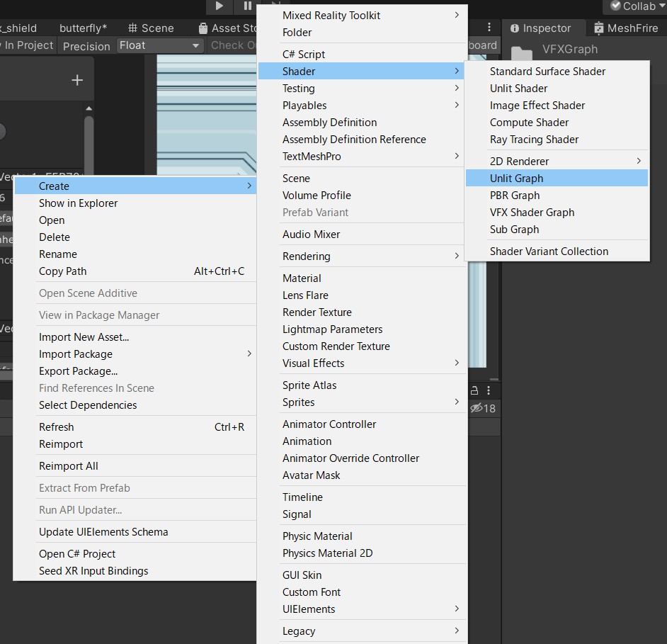Choose Open C# Project
667x644 pixels.
(135, 554)
